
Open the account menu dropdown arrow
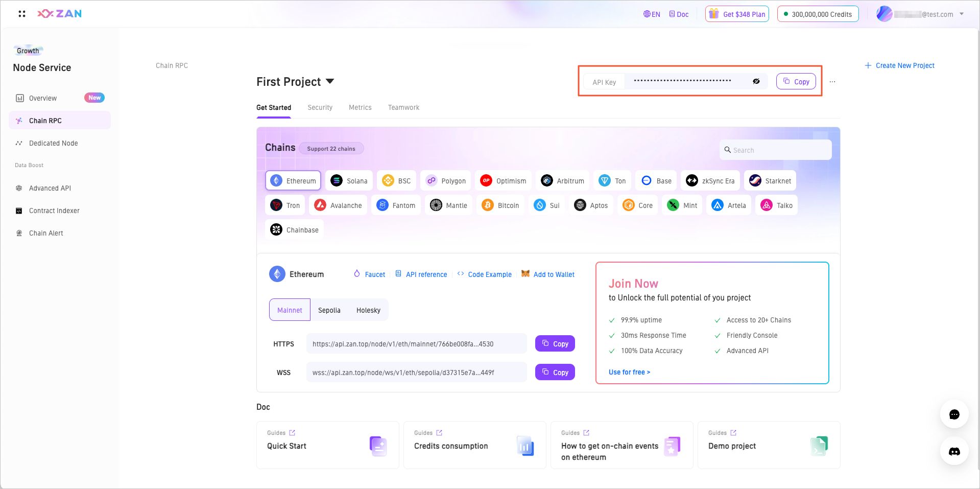962,14
